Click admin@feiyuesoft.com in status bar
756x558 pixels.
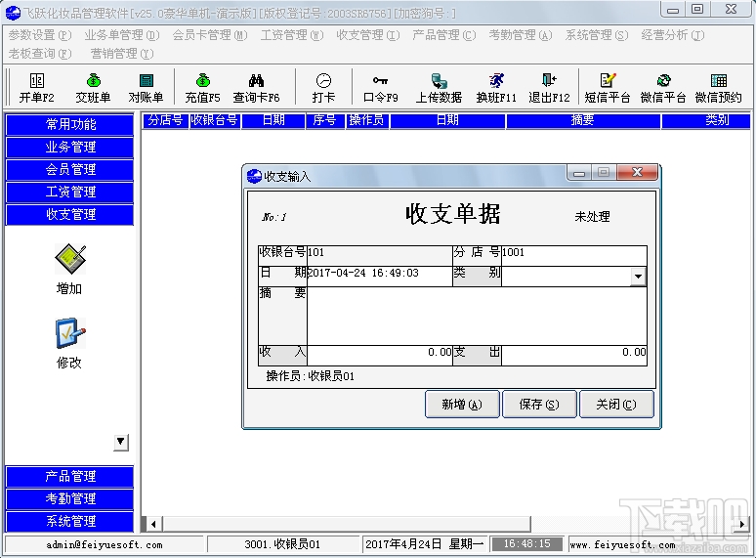pos(105,545)
